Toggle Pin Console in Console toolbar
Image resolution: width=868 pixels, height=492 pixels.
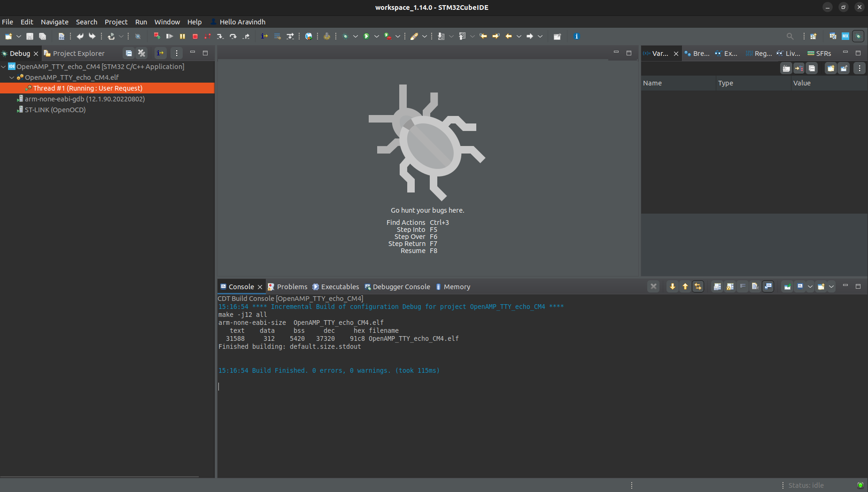[787, 286]
